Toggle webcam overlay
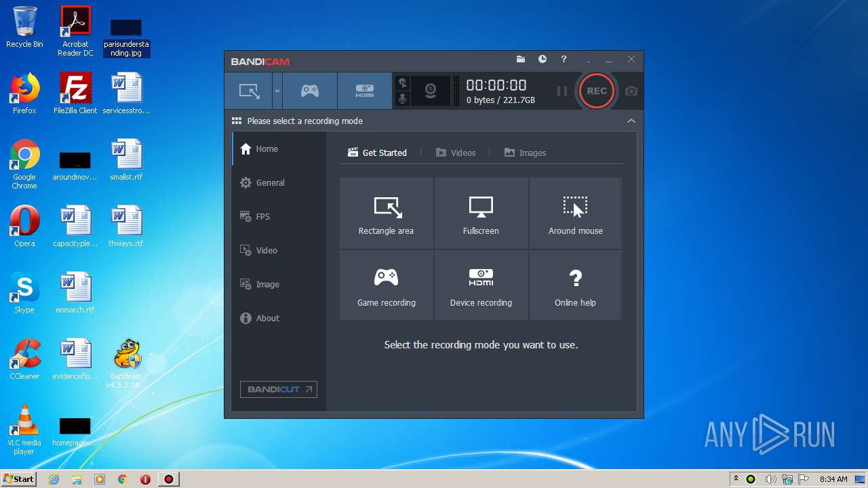This screenshot has width=868, height=488. 431,91
